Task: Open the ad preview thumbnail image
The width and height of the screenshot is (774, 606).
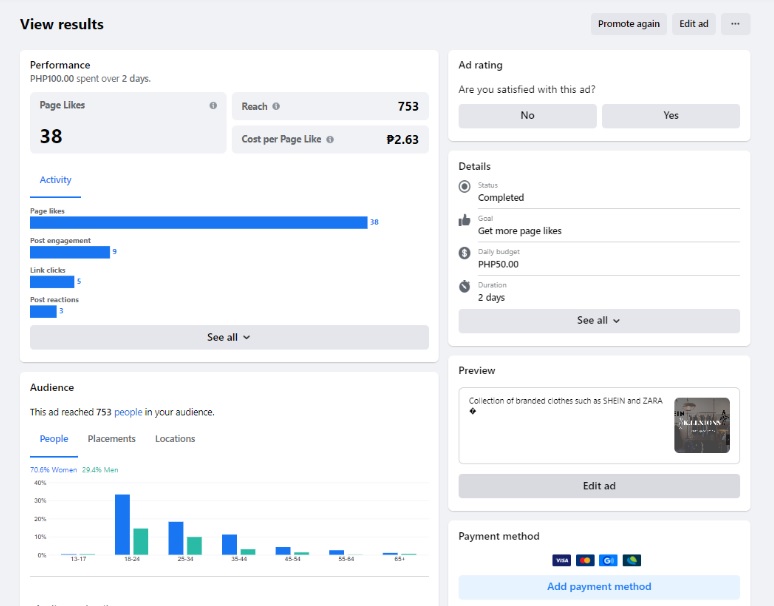Action: point(702,425)
